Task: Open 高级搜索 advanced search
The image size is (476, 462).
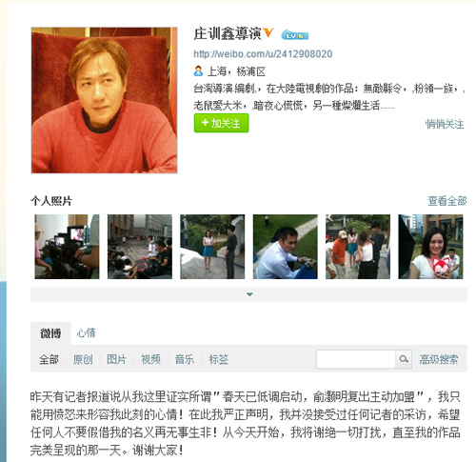Action: coord(439,359)
